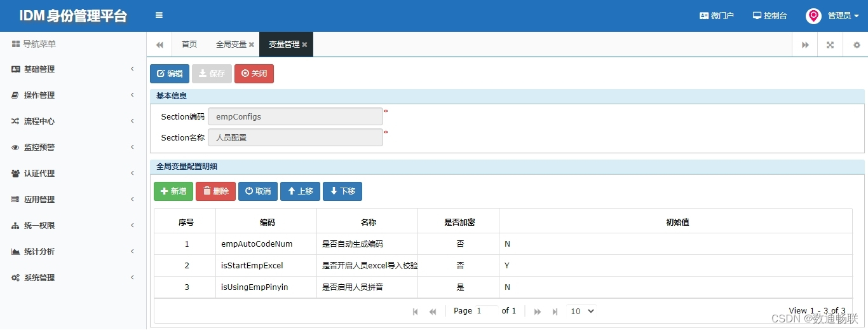Click the 是否加密 column header
868x330 pixels.
459,223
